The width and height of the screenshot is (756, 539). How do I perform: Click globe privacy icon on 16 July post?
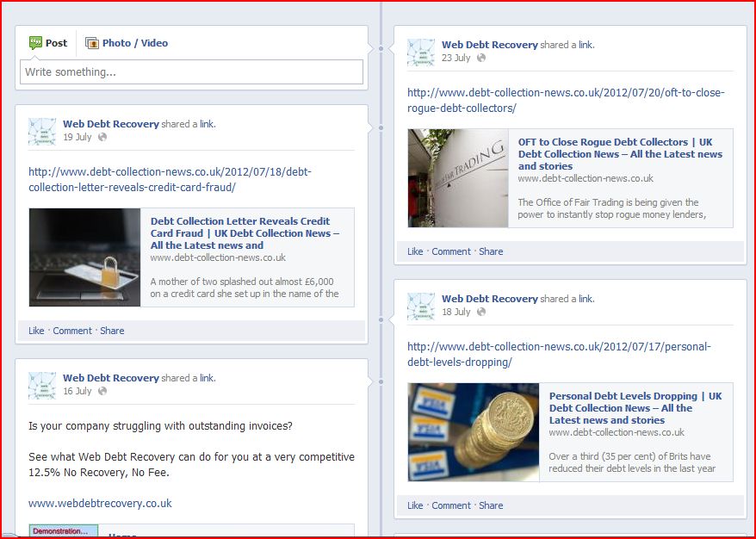point(102,391)
